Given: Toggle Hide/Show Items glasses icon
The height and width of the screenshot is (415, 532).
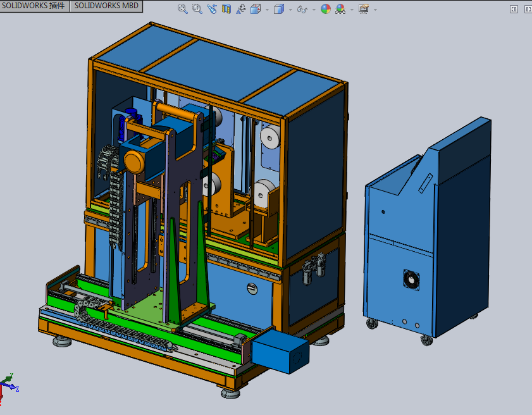Looking at the screenshot, I should pyautogui.click(x=302, y=9).
